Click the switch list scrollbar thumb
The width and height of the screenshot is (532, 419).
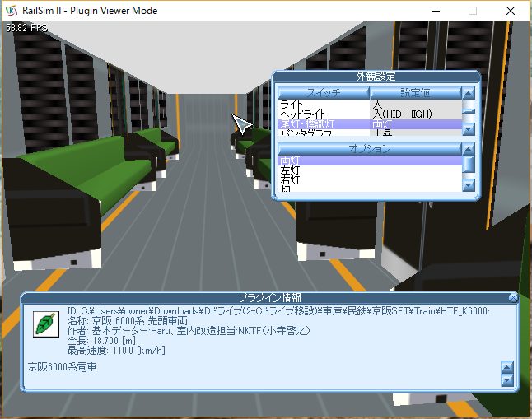click(x=469, y=111)
